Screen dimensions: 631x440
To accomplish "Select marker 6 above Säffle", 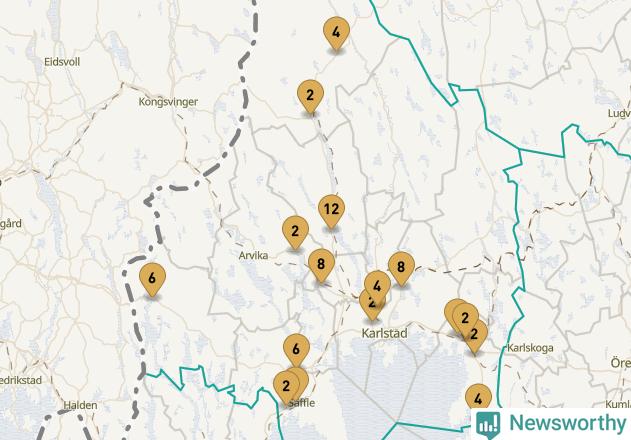I will (296, 348).
